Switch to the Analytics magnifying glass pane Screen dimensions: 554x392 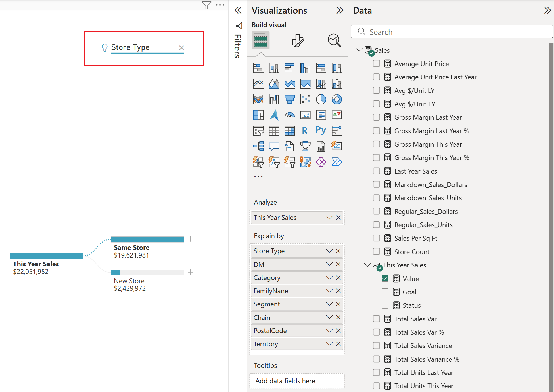tap(334, 41)
